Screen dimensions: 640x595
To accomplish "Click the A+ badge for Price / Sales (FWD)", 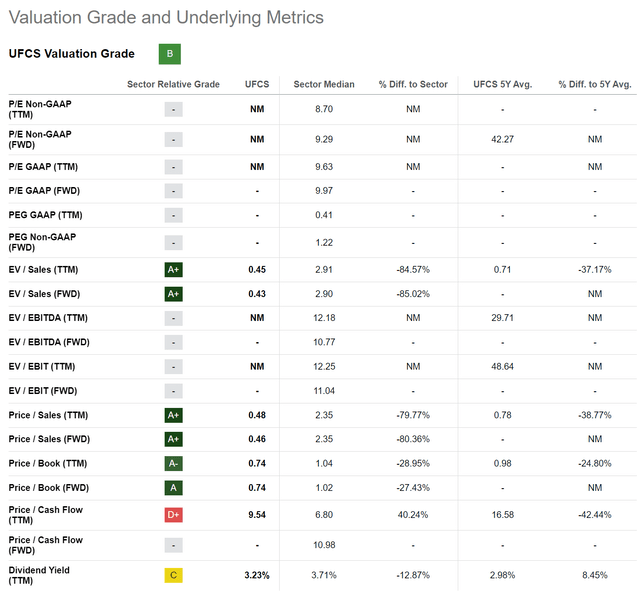I will click(x=173, y=439).
